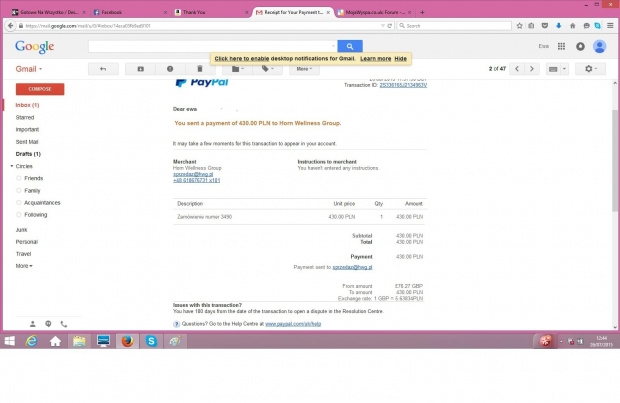Bookmark page with the star icon

[x=519, y=26]
